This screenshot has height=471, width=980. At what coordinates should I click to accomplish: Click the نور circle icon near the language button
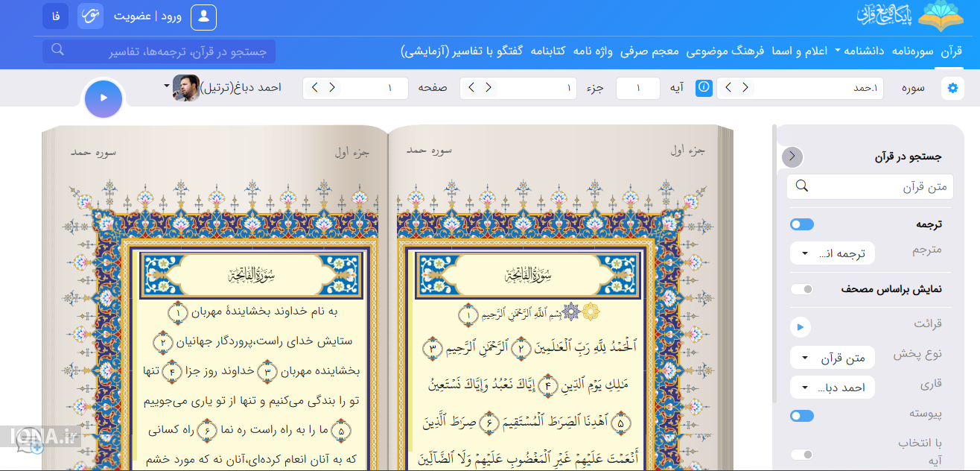click(x=90, y=15)
